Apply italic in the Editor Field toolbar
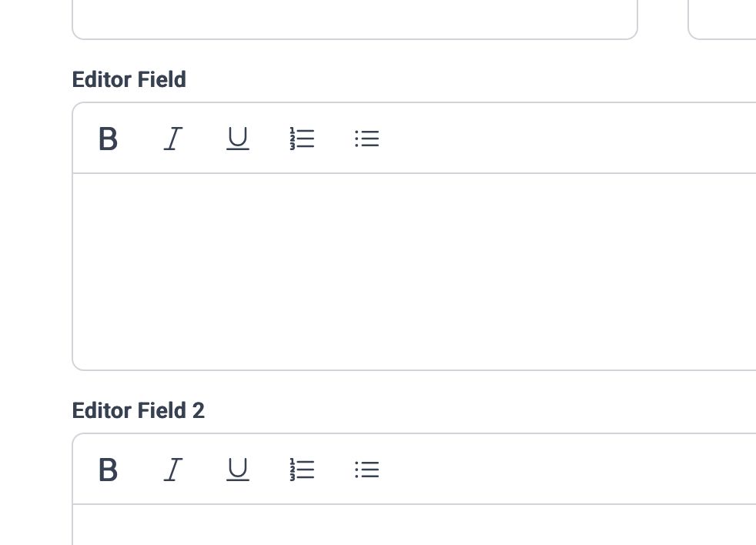 [173, 139]
